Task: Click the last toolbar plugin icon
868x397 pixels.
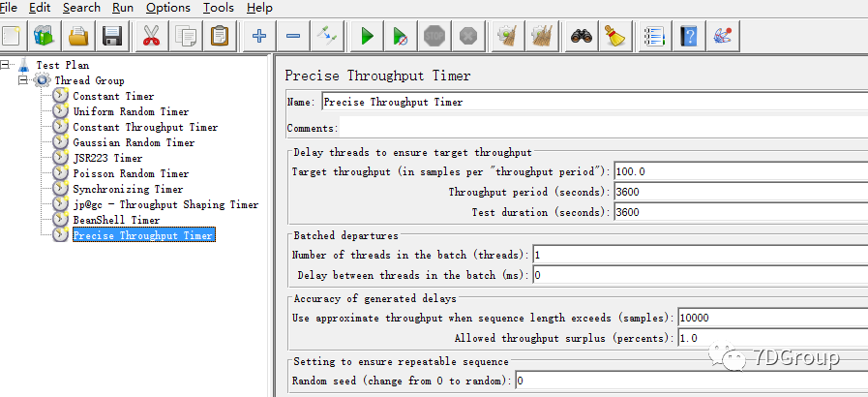Action: coord(723,37)
